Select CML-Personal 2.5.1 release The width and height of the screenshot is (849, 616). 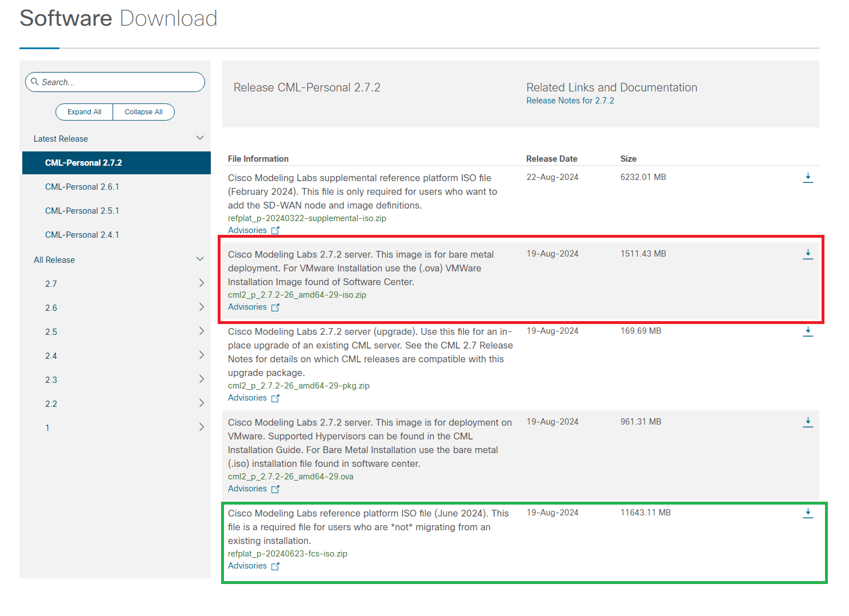click(x=82, y=211)
